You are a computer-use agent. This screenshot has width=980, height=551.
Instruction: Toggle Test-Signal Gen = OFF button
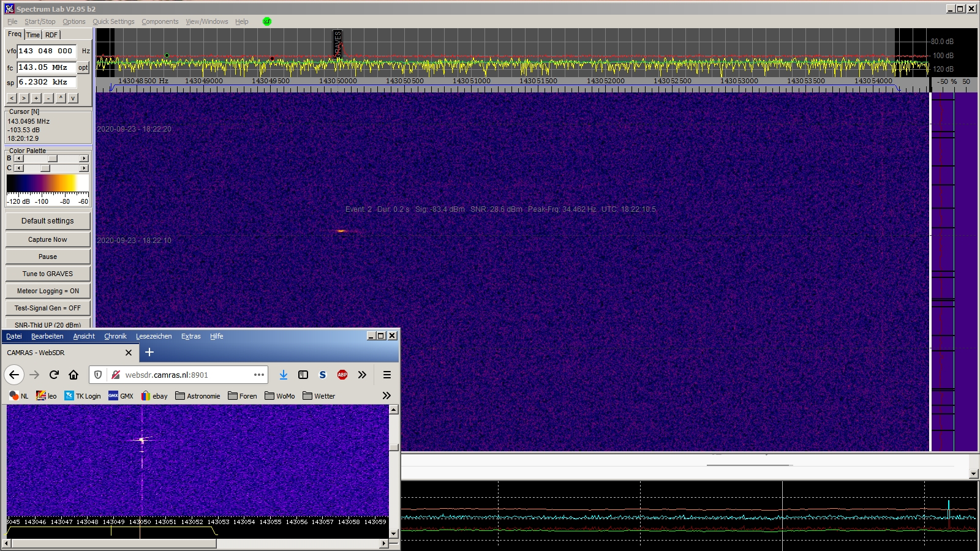tap(48, 308)
